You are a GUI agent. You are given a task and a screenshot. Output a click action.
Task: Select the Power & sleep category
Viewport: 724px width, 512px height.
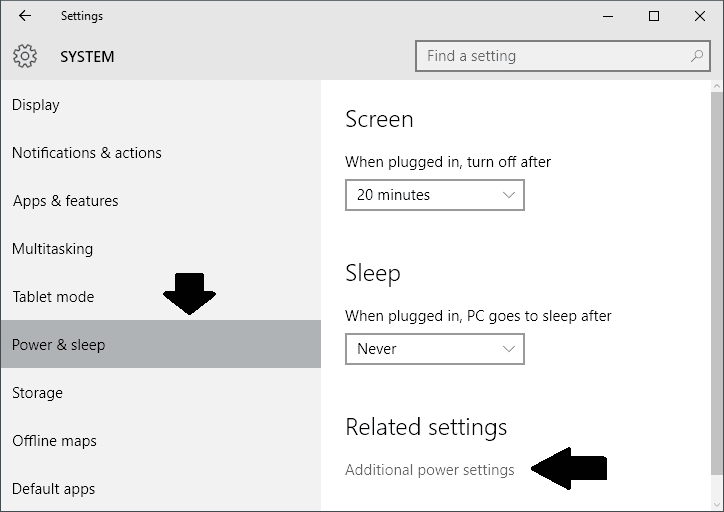tap(58, 345)
